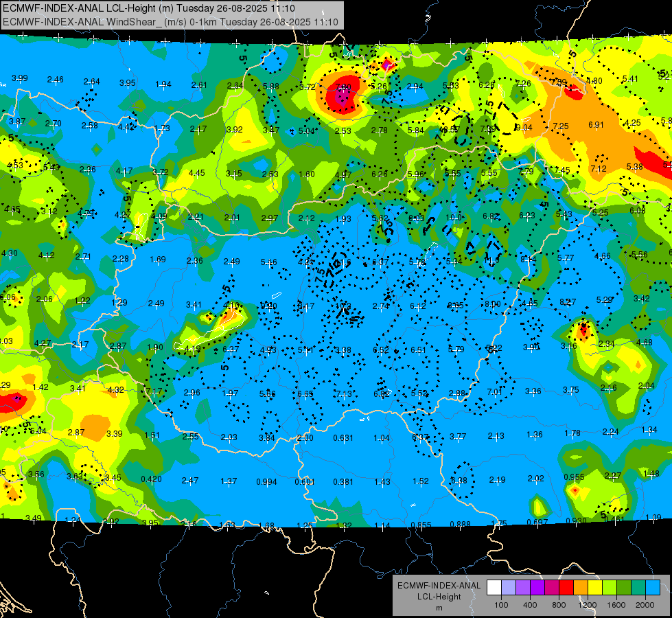672x618 pixels.
Task: Click the wind shear value 7.12
Action: 599,168
